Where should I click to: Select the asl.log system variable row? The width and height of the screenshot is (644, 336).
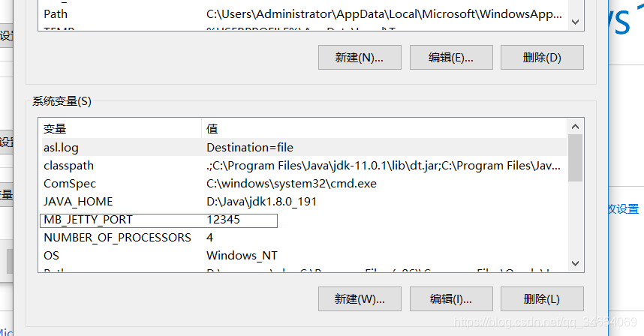coord(303,147)
